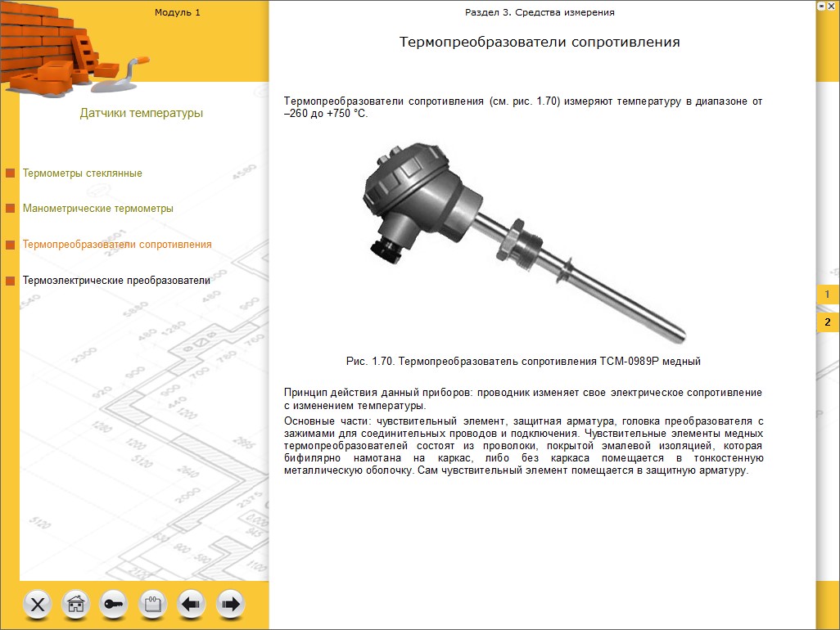The height and width of the screenshot is (630, 840).
Task: Open the Термоэлектрические преобразователи topic
Action: pyautogui.click(x=116, y=281)
